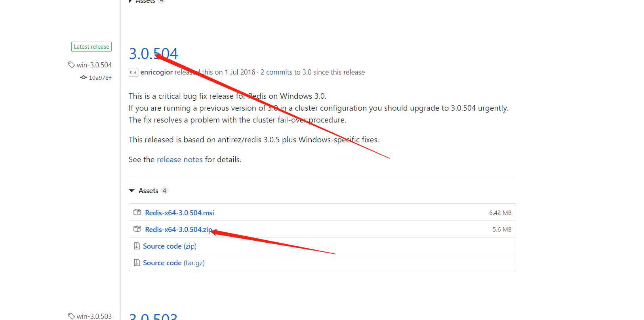The height and width of the screenshot is (320, 644).
Task: Click the Assets count badge showing 4
Action: click(x=165, y=190)
